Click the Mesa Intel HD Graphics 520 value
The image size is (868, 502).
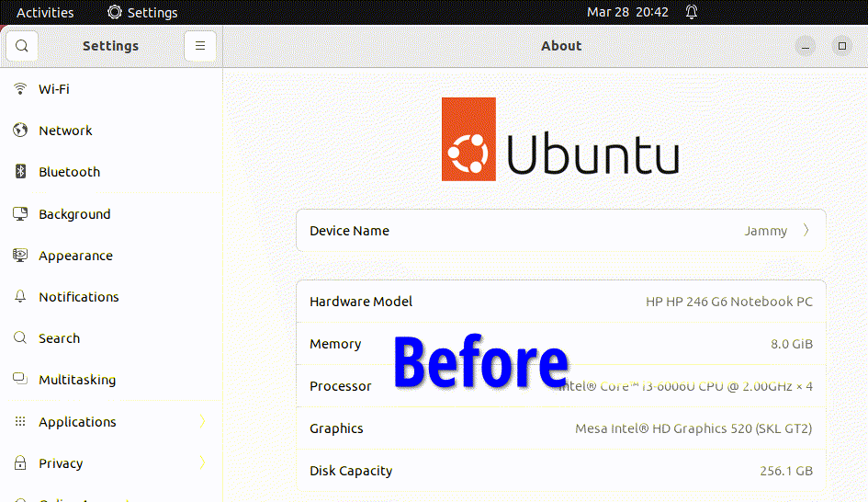click(x=693, y=428)
